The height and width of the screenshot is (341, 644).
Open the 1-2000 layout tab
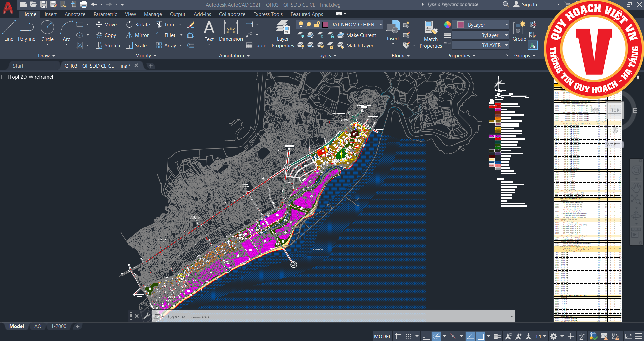click(x=59, y=326)
